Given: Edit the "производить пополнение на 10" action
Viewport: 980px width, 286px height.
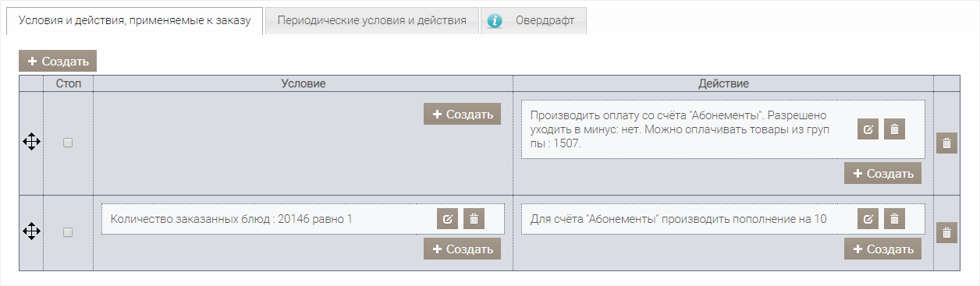Looking at the screenshot, I should 868,219.
